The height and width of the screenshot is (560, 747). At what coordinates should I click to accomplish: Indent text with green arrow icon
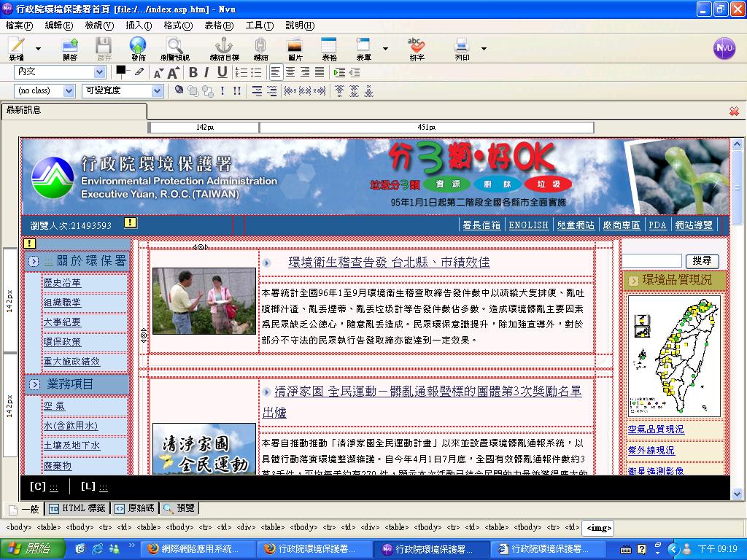coord(339,72)
